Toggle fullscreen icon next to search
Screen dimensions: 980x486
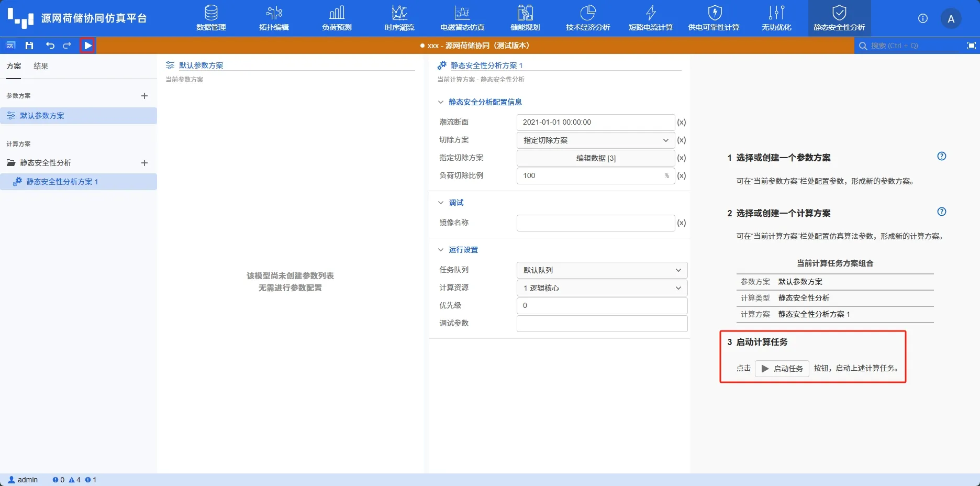(x=971, y=46)
